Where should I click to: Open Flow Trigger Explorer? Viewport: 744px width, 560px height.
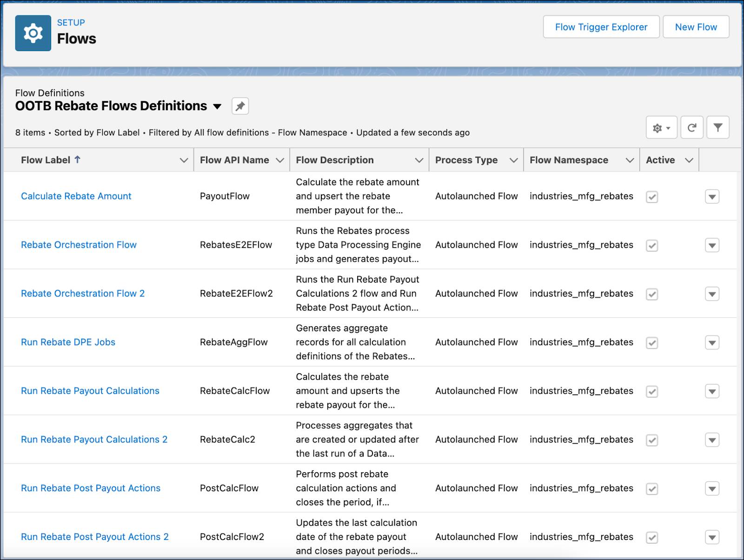tap(601, 27)
